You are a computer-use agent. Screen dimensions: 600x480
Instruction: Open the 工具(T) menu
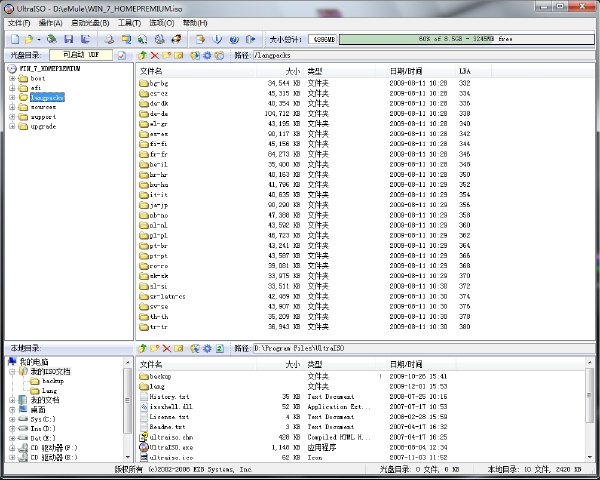click(x=129, y=23)
